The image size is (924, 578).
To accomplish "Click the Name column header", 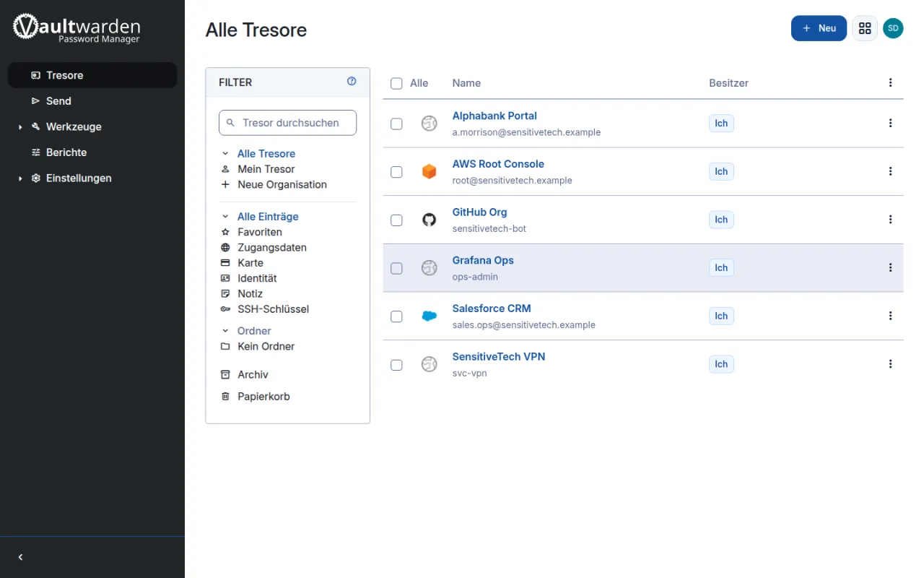I will 466,83.
